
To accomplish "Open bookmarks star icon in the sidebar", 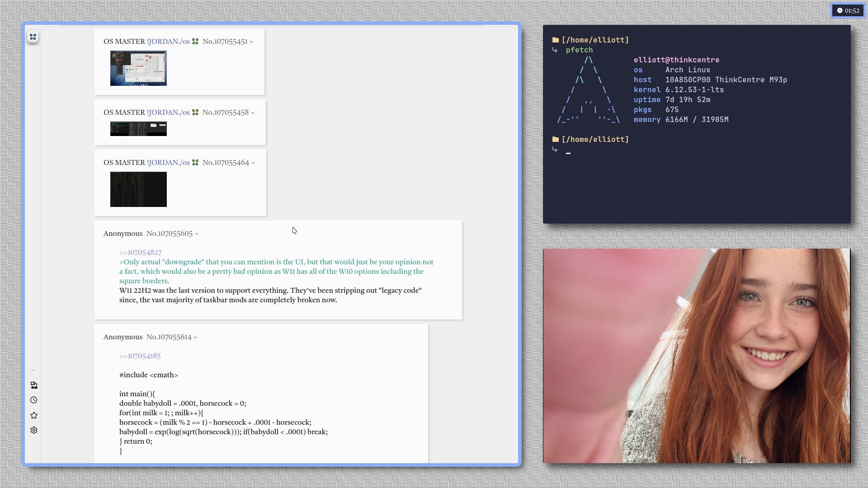I will (34, 415).
